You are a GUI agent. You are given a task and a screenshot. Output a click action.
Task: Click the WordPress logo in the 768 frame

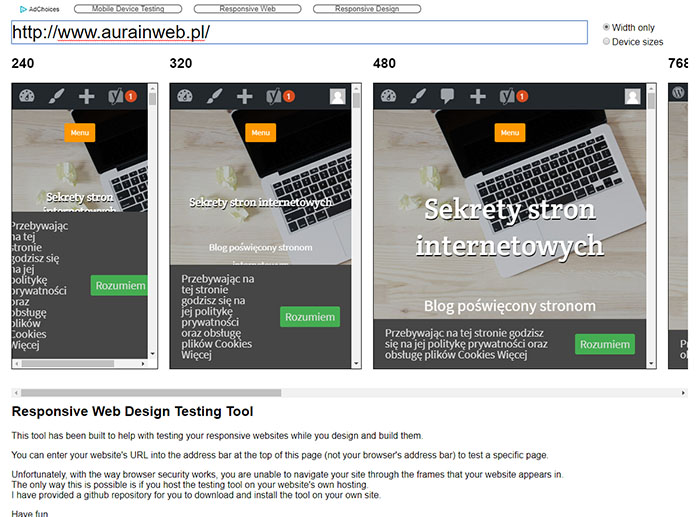point(678,92)
